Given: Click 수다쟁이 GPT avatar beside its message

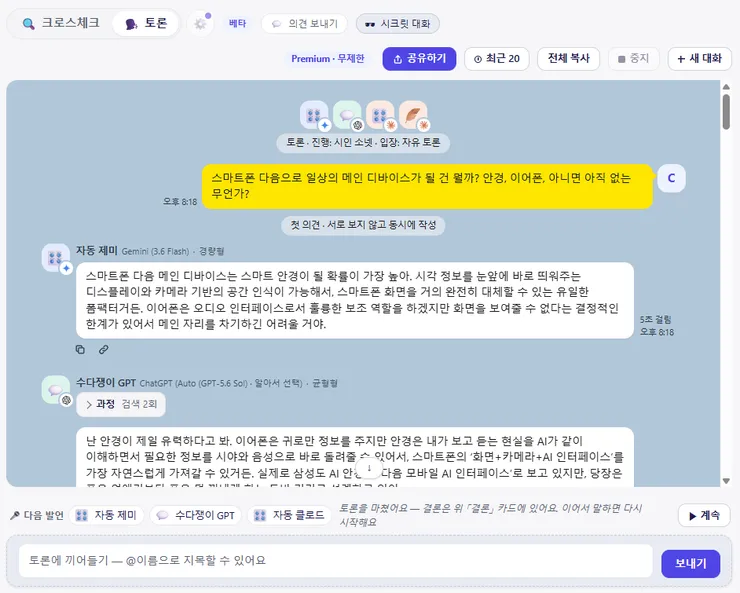Looking at the screenshot, I should pyautogui.click(x=56, y=390).
